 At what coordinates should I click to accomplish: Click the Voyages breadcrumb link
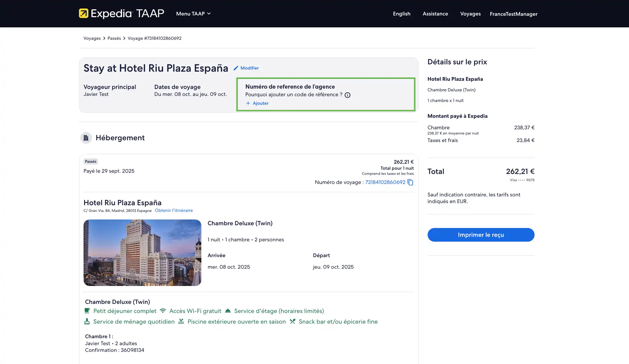[x=92, y=38]
